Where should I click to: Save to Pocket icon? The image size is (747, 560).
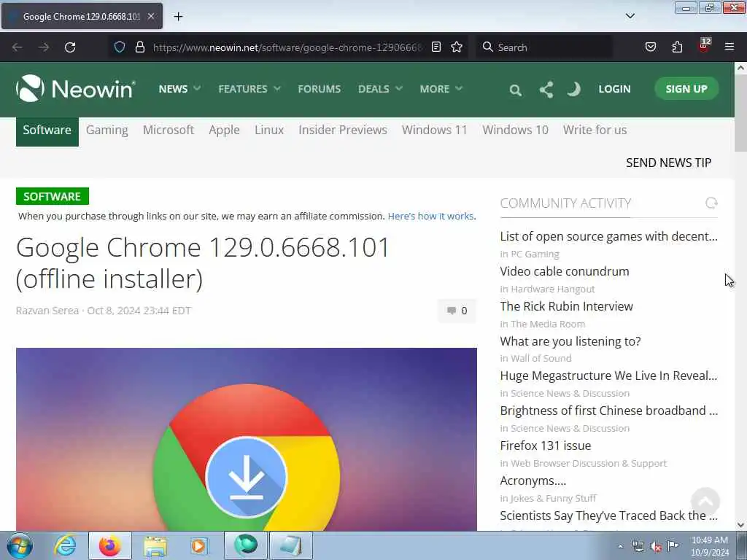(650, 47)
